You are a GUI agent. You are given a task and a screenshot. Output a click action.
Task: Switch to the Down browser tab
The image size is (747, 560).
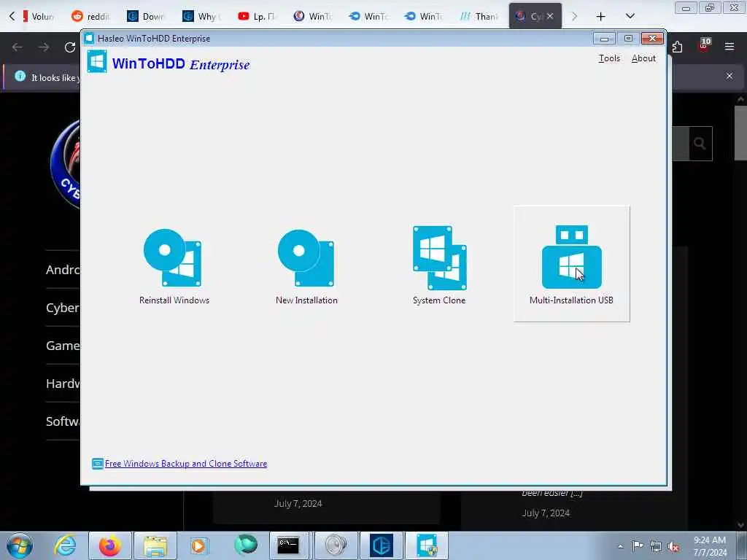click(146, 16)
